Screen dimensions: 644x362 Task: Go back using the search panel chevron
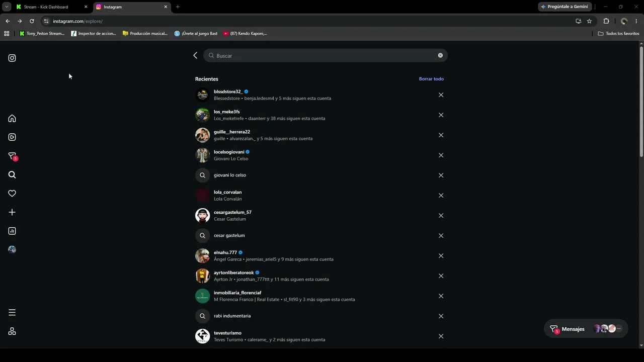(195, 55)
